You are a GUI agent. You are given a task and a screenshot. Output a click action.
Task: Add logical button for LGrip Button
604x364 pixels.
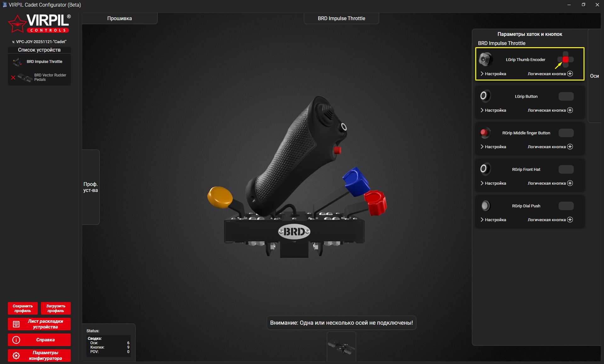coord(570,110)
